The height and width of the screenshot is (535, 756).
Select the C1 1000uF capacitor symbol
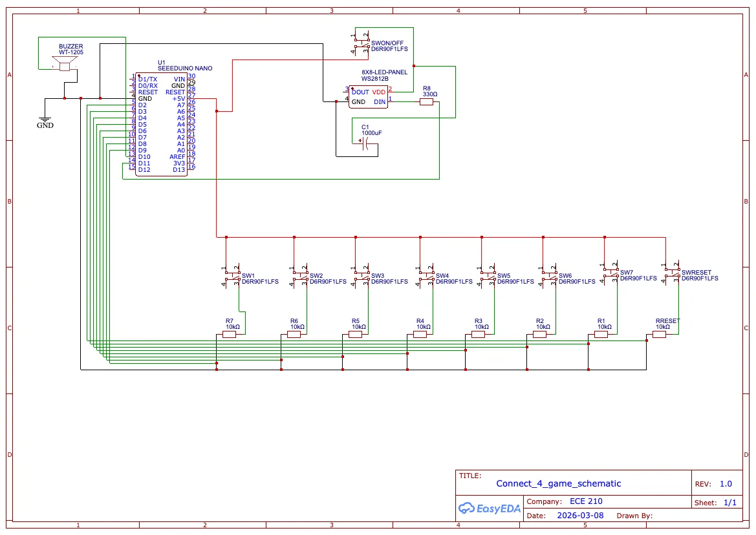[x=365, y=143]
